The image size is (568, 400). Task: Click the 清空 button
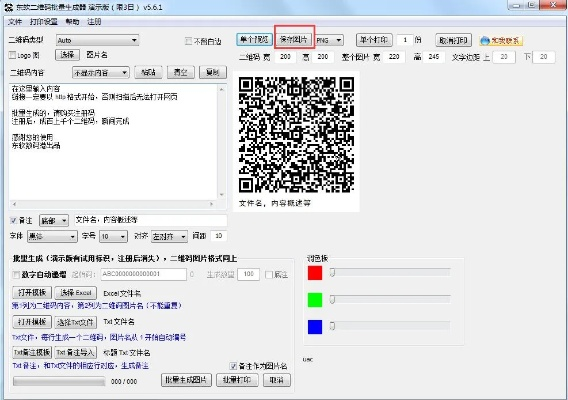[180, 72]
